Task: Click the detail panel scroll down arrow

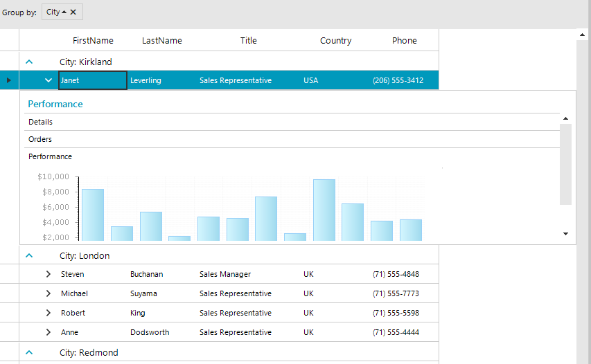Action: pos(566,234)
